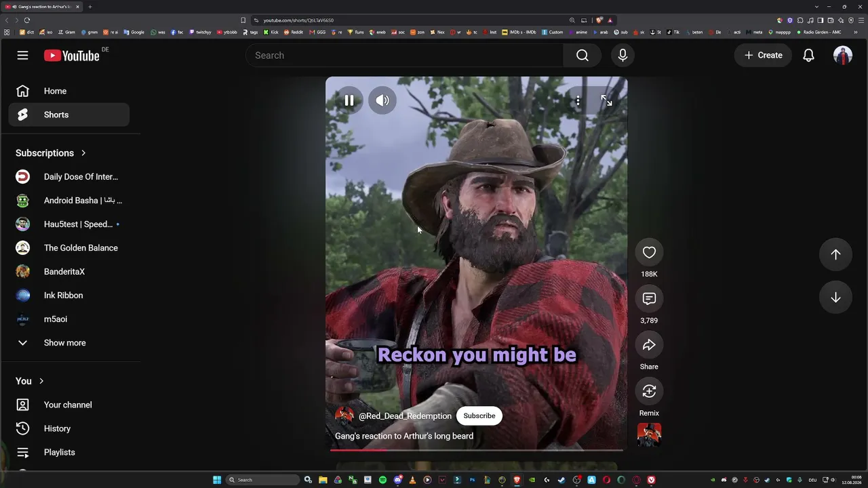868x488 pixels.
Task: Open the browser zoom magnifier in address bar
Action: coord(572,20)
